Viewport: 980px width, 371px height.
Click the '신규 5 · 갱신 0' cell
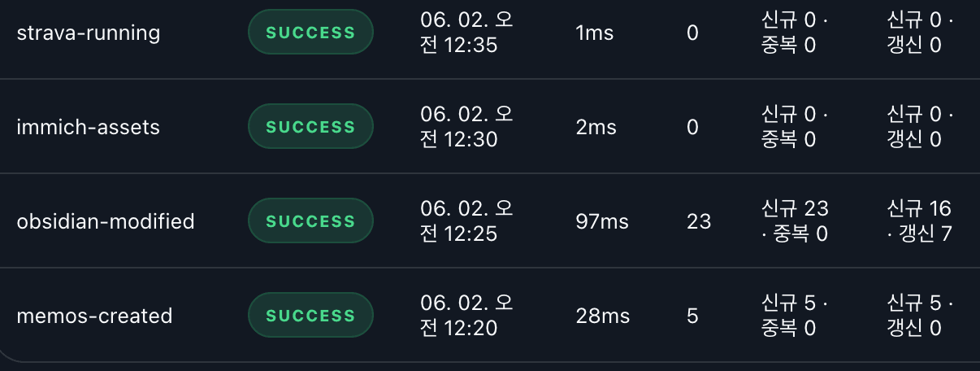(x=920, y=316)
